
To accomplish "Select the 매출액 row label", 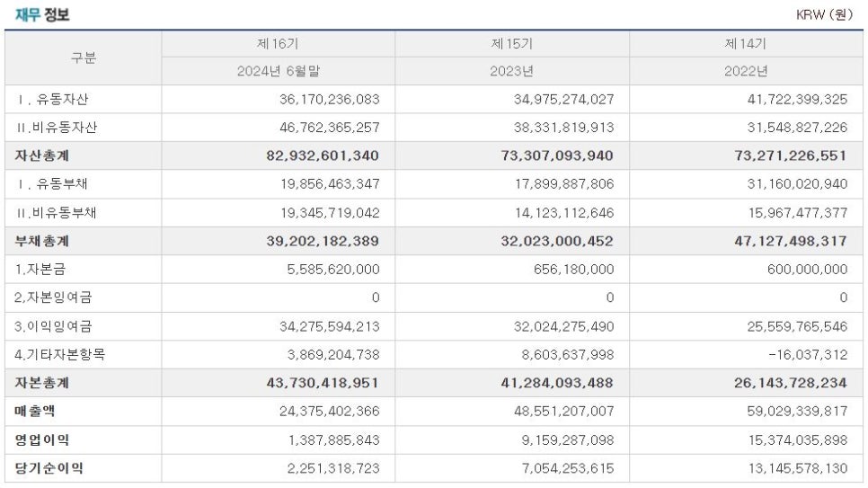I will point(36,411).
